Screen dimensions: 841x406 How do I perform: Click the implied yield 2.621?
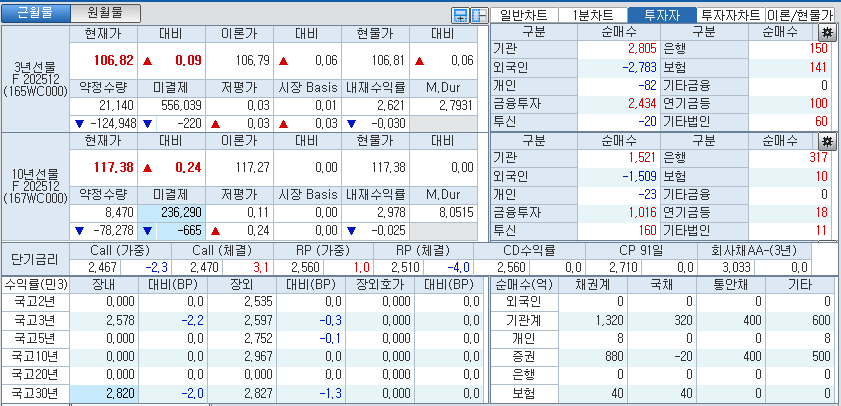pyautogui.click(x=392, y=106)
